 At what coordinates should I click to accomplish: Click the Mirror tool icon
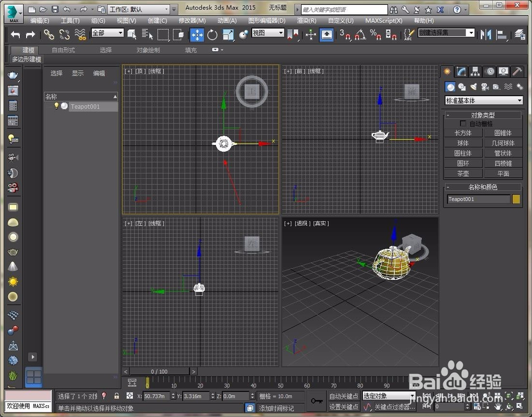point(486,35)
